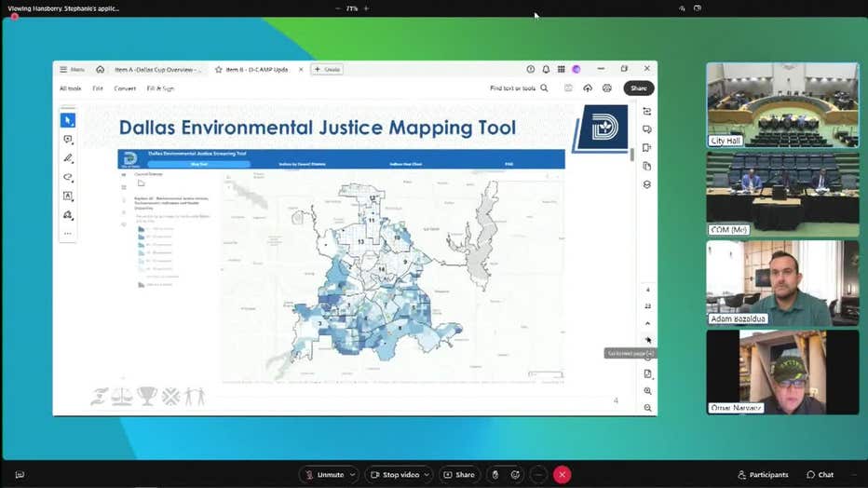The height and width of the screenshot is (488, 868).
Task: Click the upload to cloud icon
Action: 588,88
